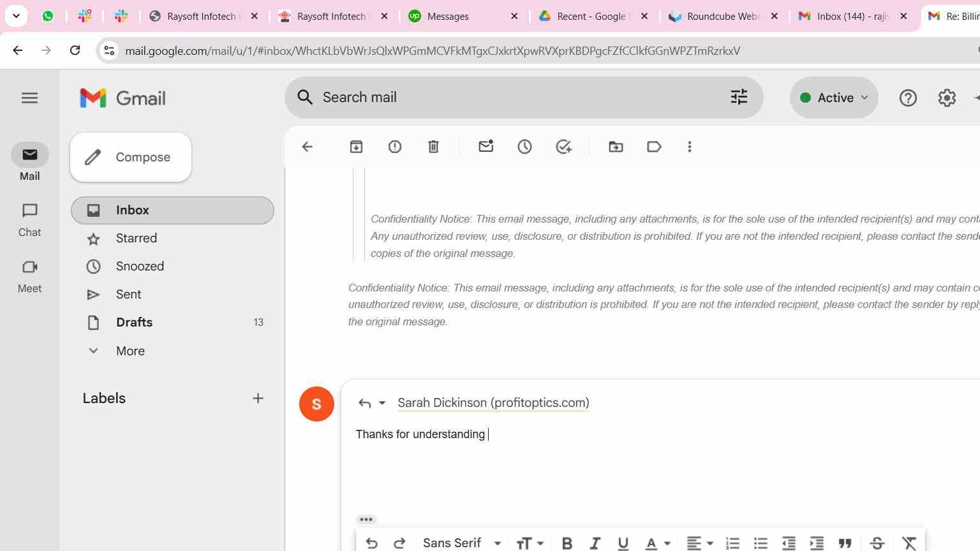Insert a bulleted list
This screenshot has width=980, height=551.
tap(761, 543)
